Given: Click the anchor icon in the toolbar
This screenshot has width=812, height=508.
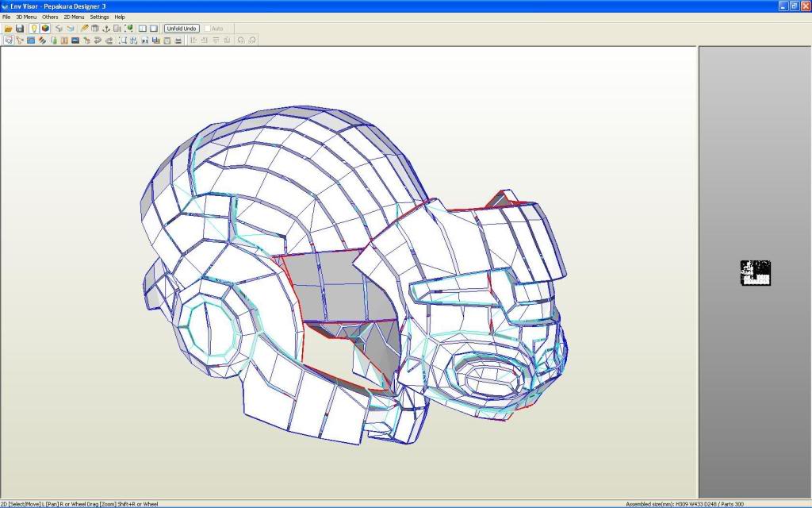Looking at the screenshot, I should [x=106, y=29].
